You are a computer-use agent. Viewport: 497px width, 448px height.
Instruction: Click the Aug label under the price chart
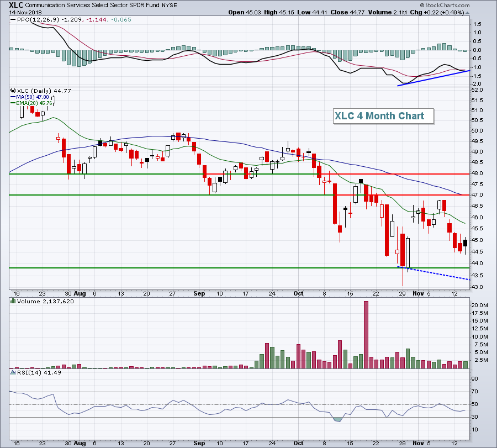coord(80,293)
